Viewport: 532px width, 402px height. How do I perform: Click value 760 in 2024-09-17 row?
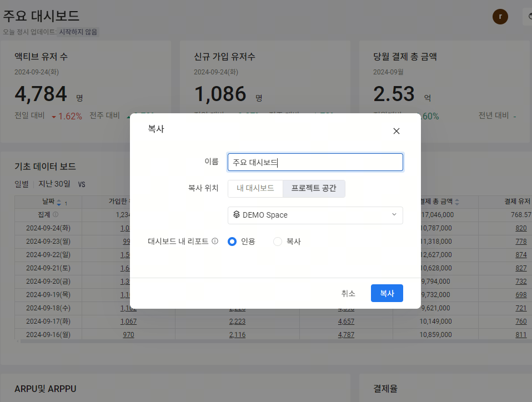(x=521, y=321)
